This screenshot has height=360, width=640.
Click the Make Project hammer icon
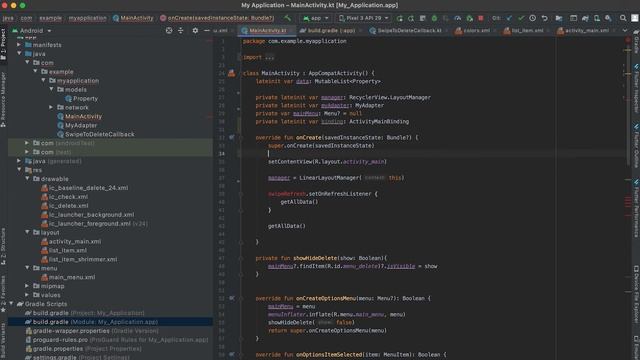pos(288,18)
